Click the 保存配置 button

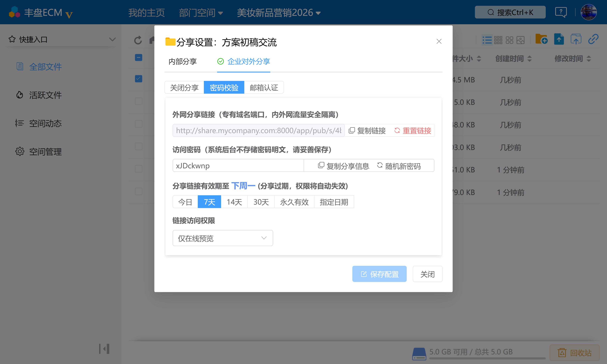[x=379, y=274]
